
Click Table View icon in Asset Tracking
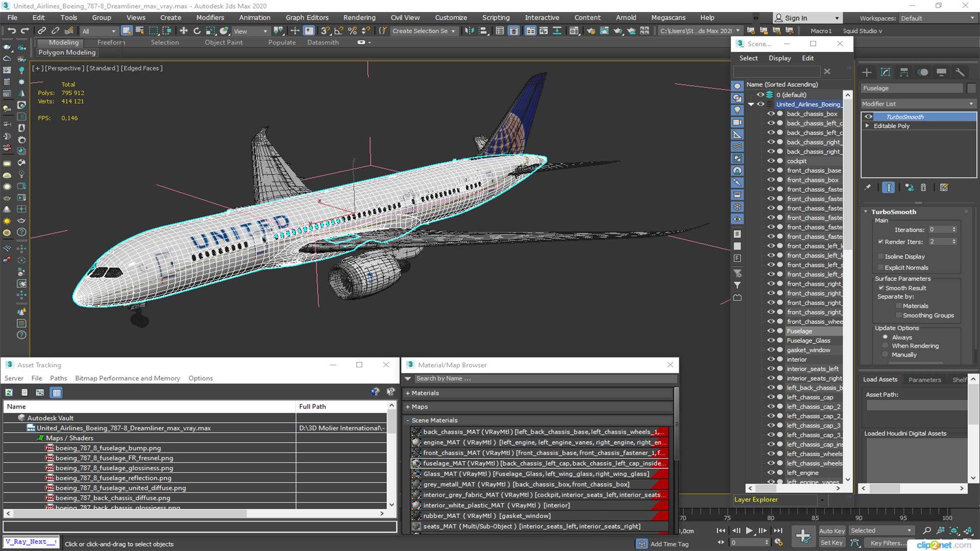click(57, 392)
